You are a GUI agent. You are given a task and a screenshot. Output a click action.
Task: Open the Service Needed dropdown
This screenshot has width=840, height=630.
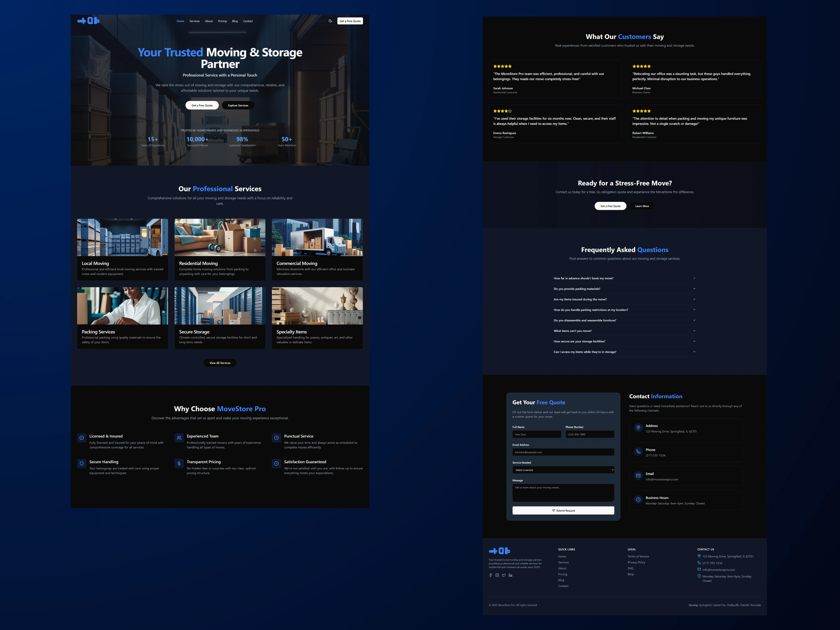coord(563,470)
